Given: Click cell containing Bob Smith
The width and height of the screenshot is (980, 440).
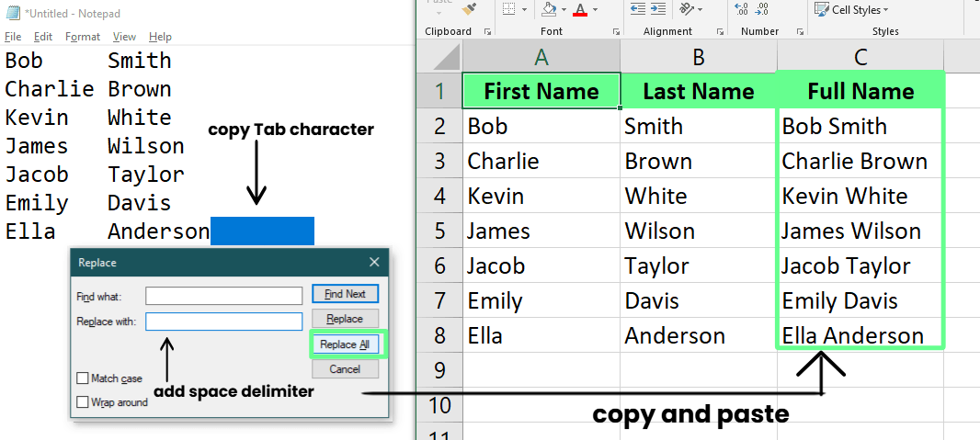Looking at the screenshot, I should [860, 126].
